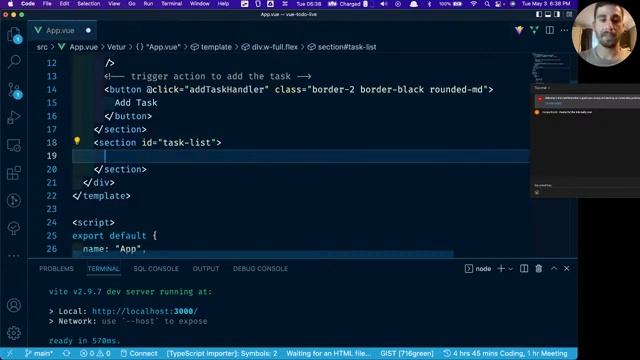Open the Selection menu
The width and height of the screenshot is (640, 360).
(89, 4)
